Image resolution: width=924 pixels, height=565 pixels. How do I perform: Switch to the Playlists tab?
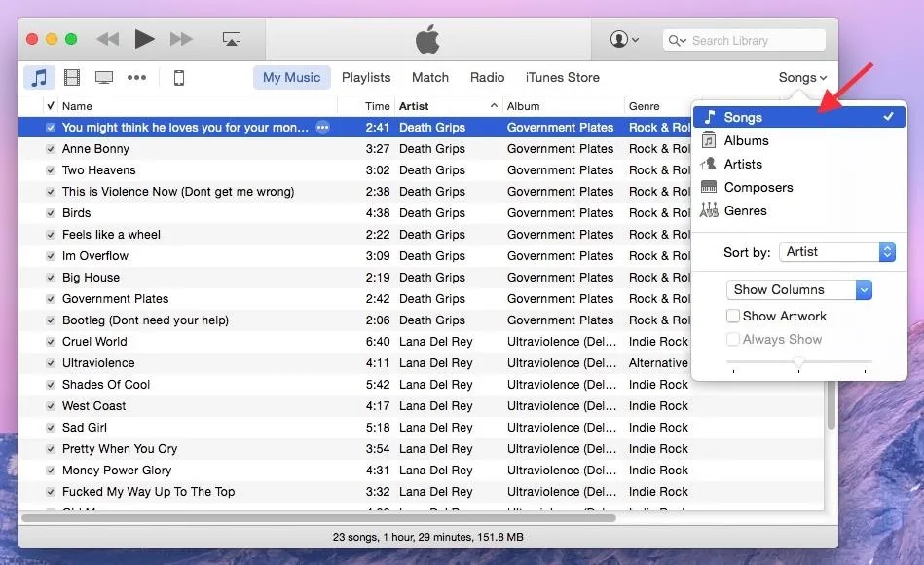[366, 77]
